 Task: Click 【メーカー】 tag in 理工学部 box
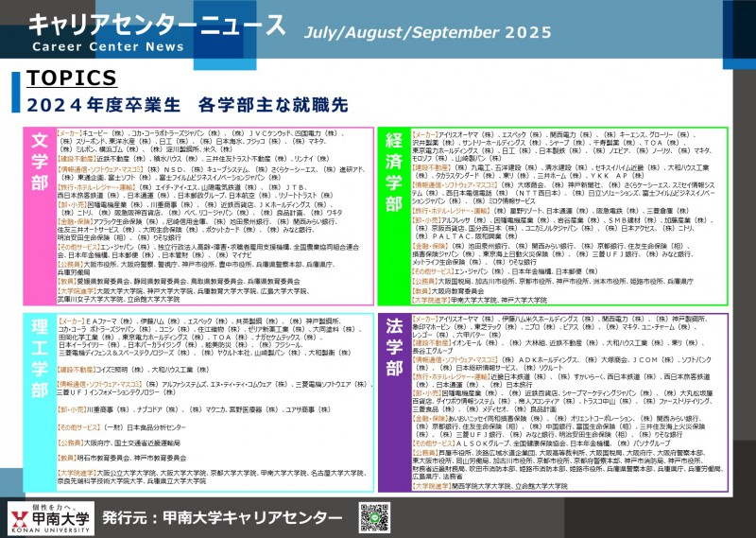coord(71,321)
